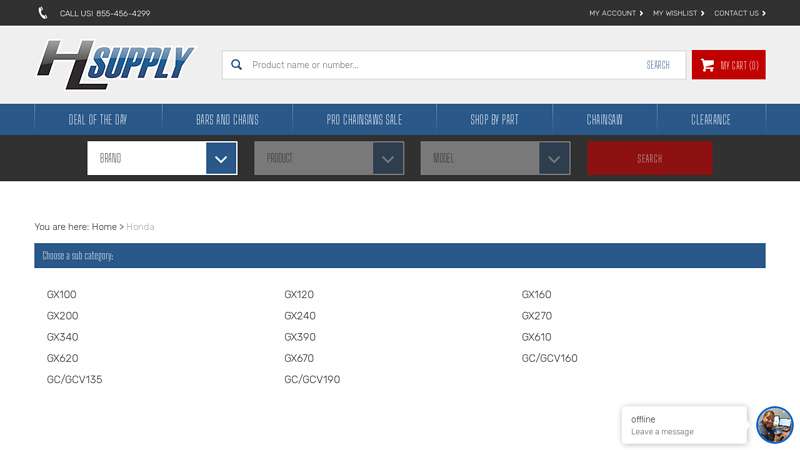Select GX390 sub category
This screenshot has height=450, width=800.
click(300, 337)
